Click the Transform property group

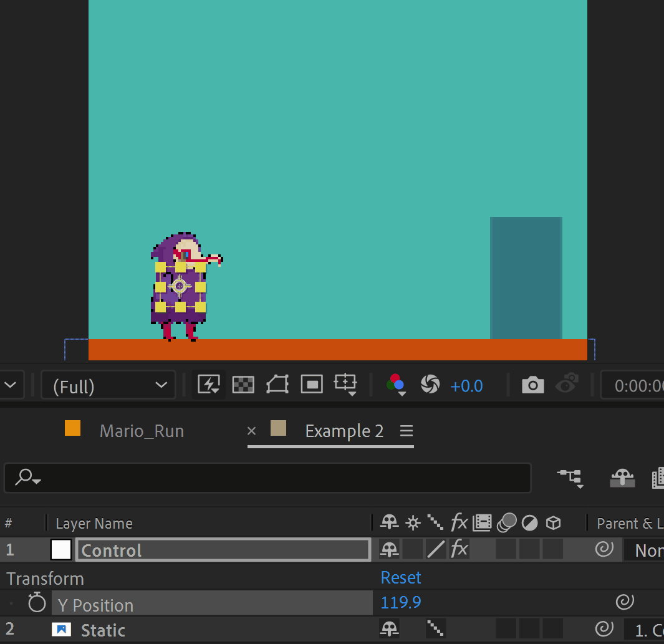(x=46, y=579)
